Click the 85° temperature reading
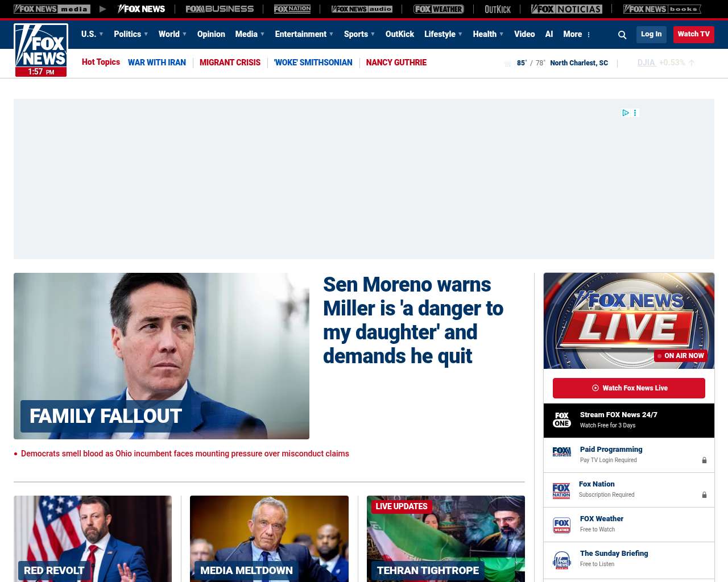This screenshot has height=582, width=728. click(x=522, y=63)
